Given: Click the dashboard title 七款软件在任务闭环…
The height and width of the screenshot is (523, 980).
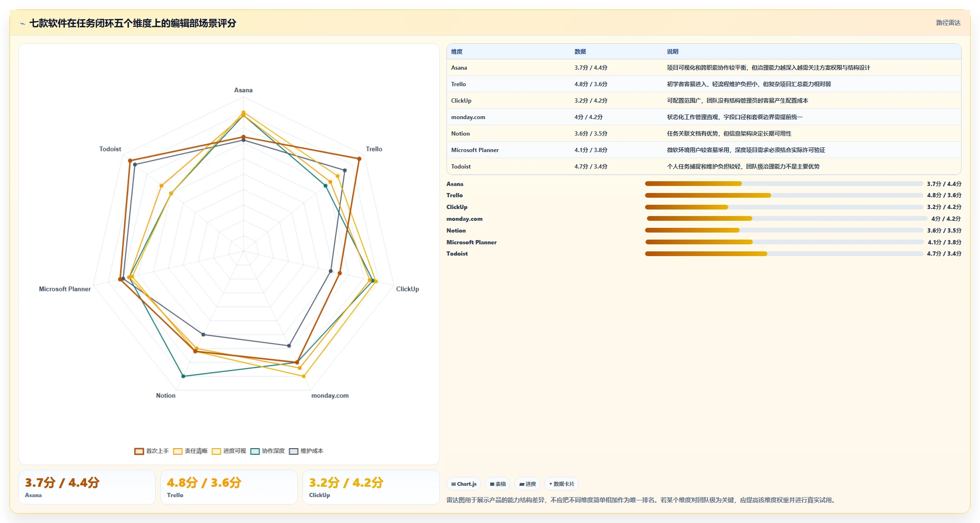Looking at the screenshot, I should coord(133,23).
